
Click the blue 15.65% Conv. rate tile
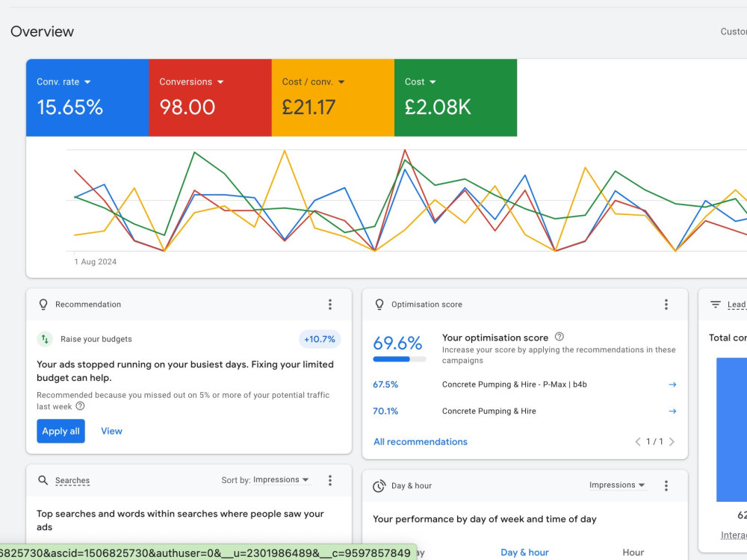[x=87, y=98]
